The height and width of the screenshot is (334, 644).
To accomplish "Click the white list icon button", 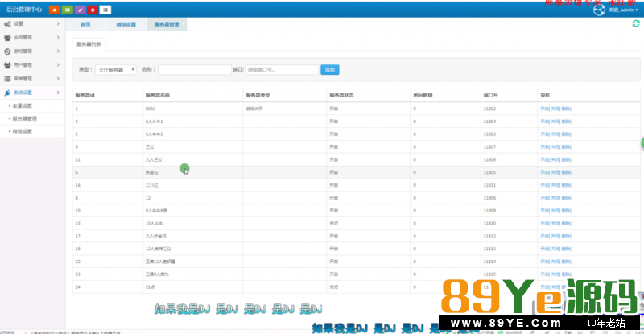I will [105, 10].
